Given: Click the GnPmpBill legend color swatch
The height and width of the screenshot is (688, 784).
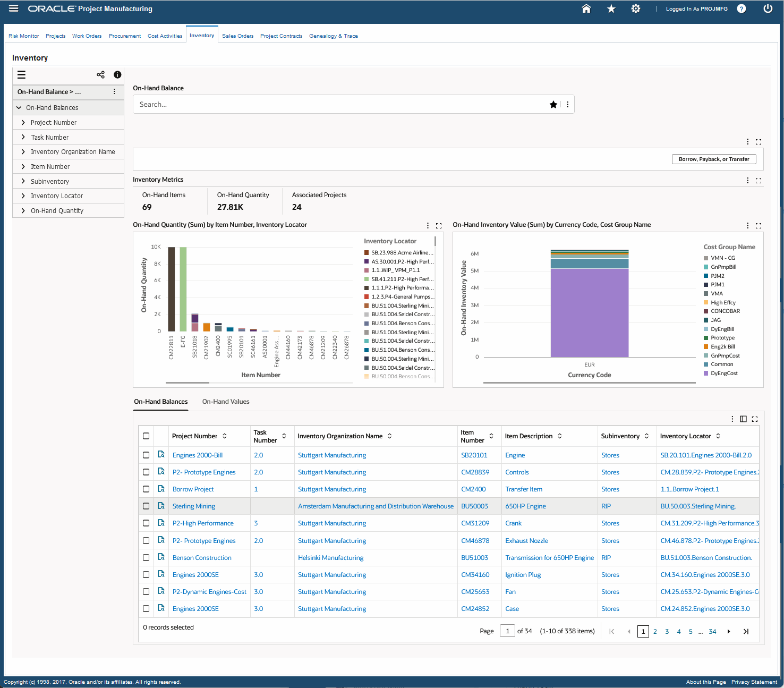Looking at the screenshot, I should 706,267.
